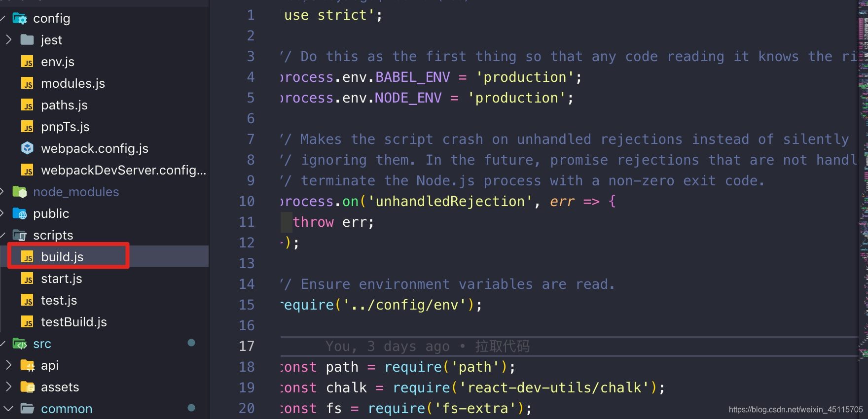This screenshot has height=419, width=868.
Task: Select the scripts folder label
Action: point(53,235)
